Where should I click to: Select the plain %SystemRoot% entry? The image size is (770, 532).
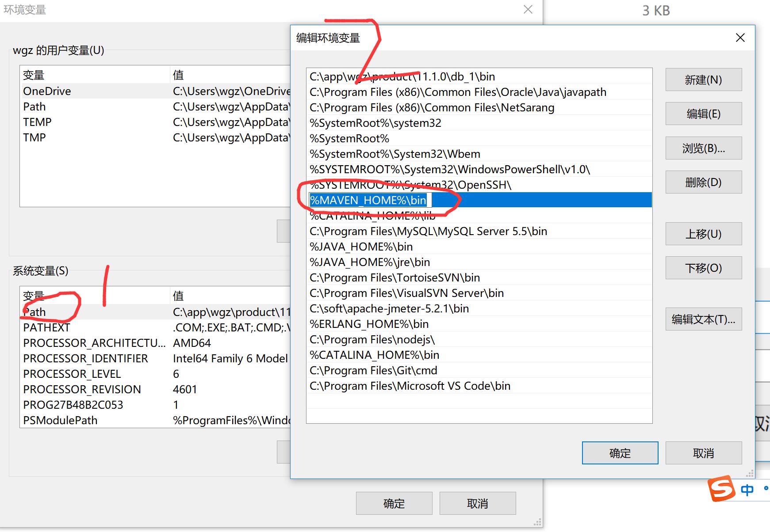pyautogui.click(x=479, y=138)
